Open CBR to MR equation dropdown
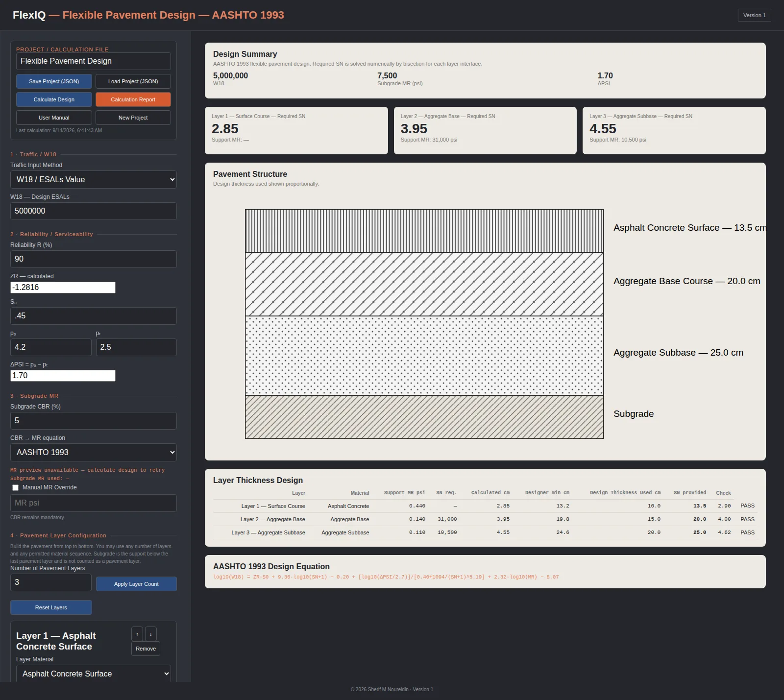This screenshot has width=784, height=700. pos(94,452)
